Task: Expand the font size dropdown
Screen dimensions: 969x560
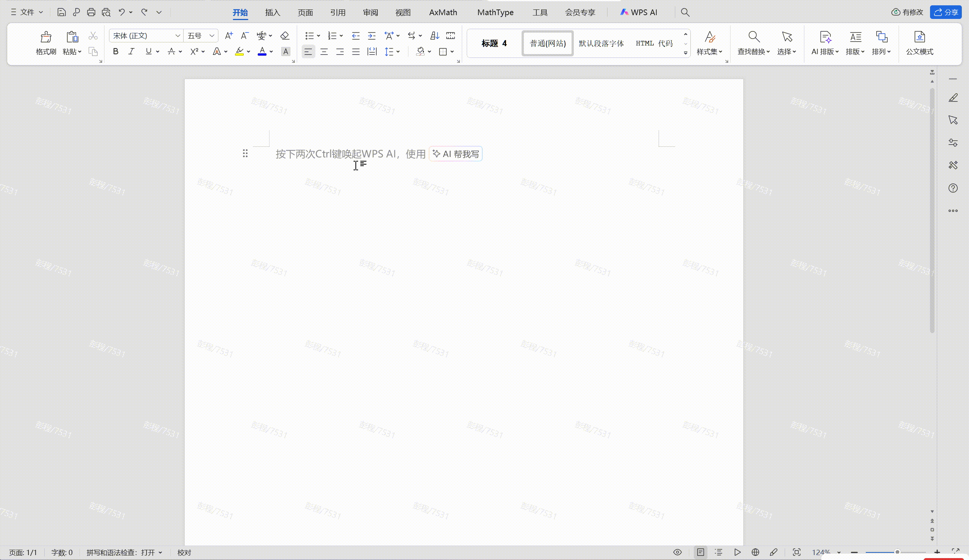Action: click(x=212, y=36)
